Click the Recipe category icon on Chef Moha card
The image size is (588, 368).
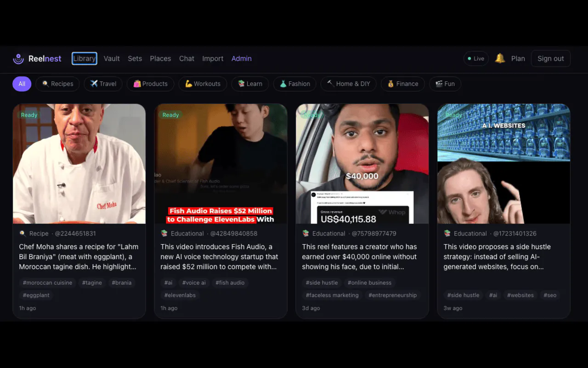point(23,234)
